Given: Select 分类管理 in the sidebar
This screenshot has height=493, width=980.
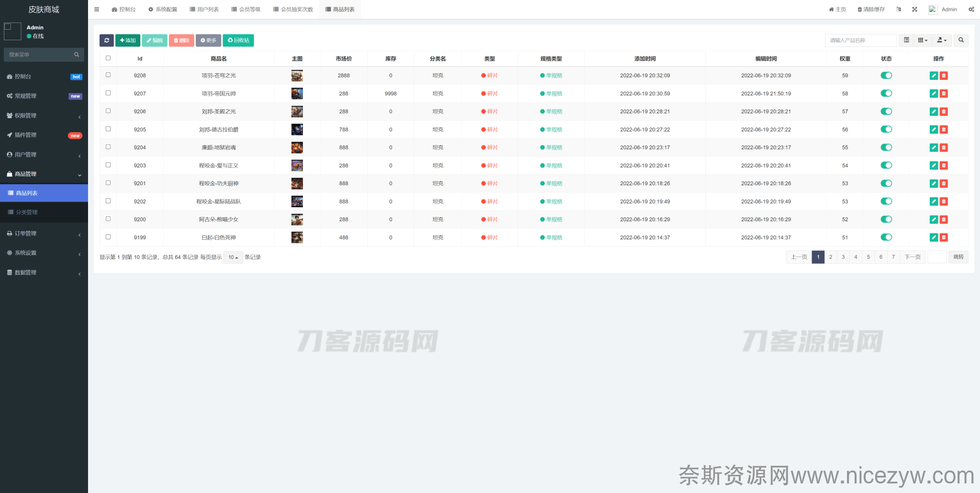Looking at the screenshot, I should (44, 213).
